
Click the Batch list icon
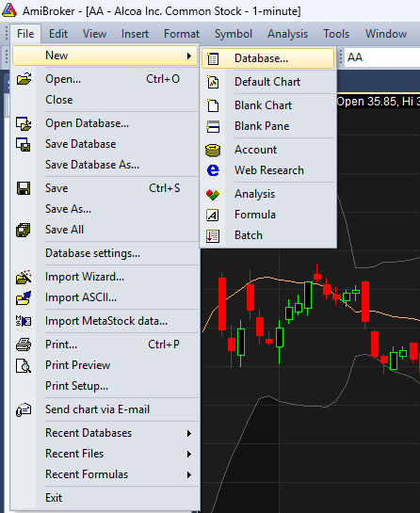point(213,235)
